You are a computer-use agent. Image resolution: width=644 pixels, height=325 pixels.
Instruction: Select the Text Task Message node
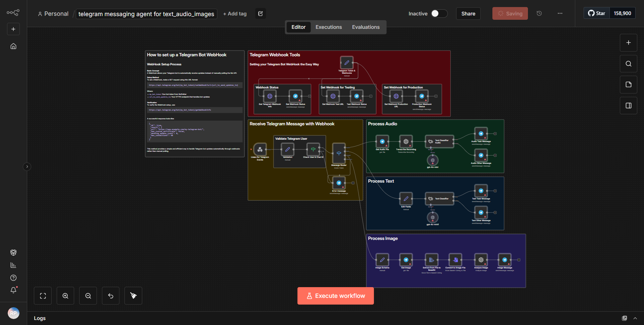(x=481, y=191)
